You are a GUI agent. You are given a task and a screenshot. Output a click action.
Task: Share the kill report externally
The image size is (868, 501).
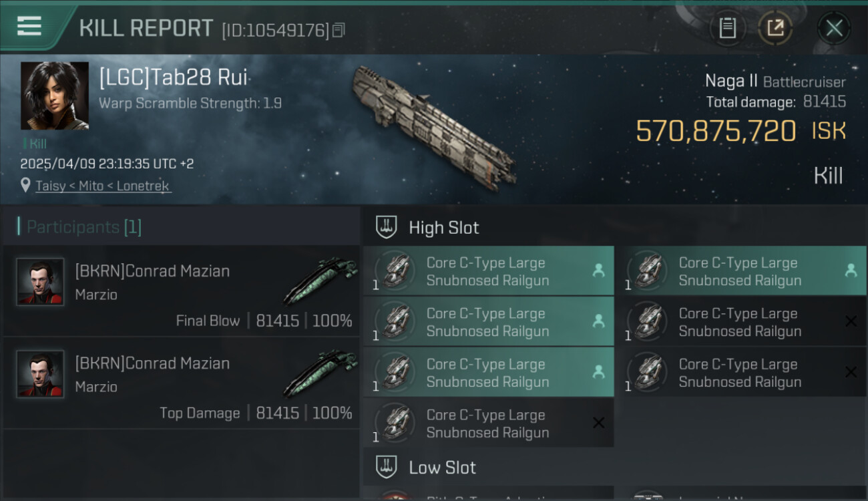tap(775, 28)
